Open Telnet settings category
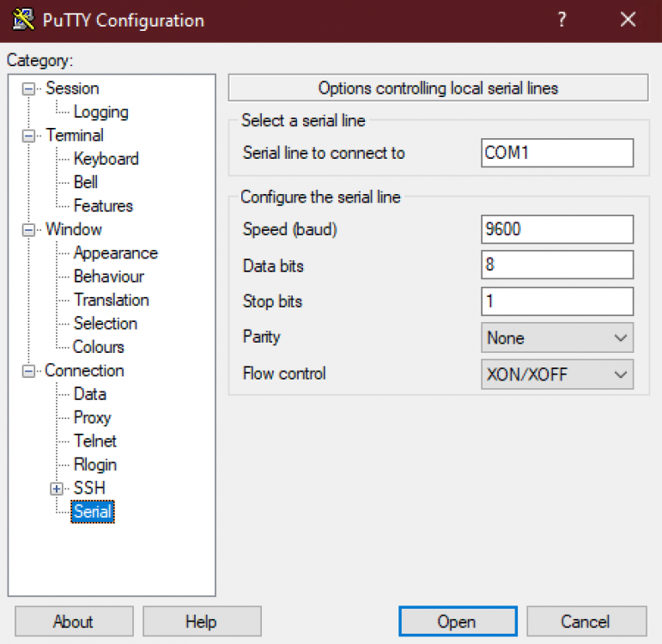The height and width of the screenshot is (644, 662). tap(95, 441)
